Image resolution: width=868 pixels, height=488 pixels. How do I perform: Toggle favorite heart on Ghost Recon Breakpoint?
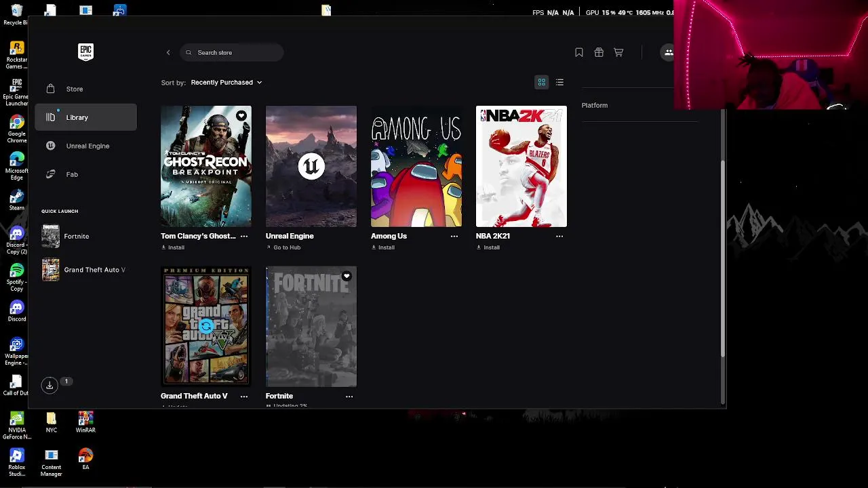point(241,116)
